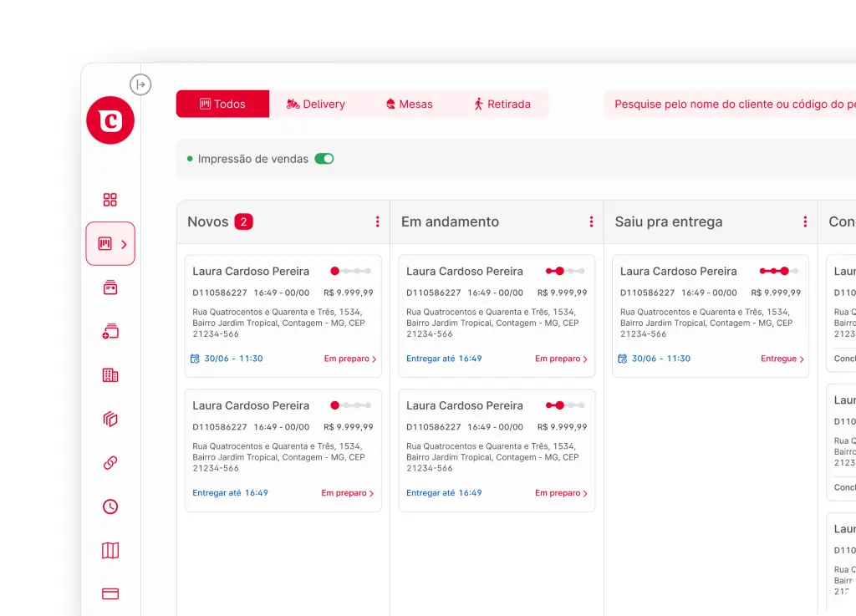The image size is (856, 616).
Task: Open the link chain icon in sidebar
Action: pyautogui.click(x=110, y=463)
